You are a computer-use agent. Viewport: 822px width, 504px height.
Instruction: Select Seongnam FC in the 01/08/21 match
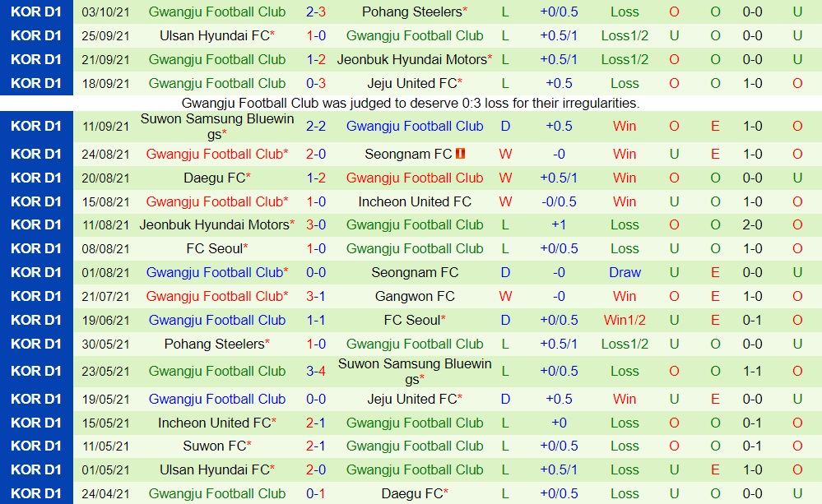[415, 272]
